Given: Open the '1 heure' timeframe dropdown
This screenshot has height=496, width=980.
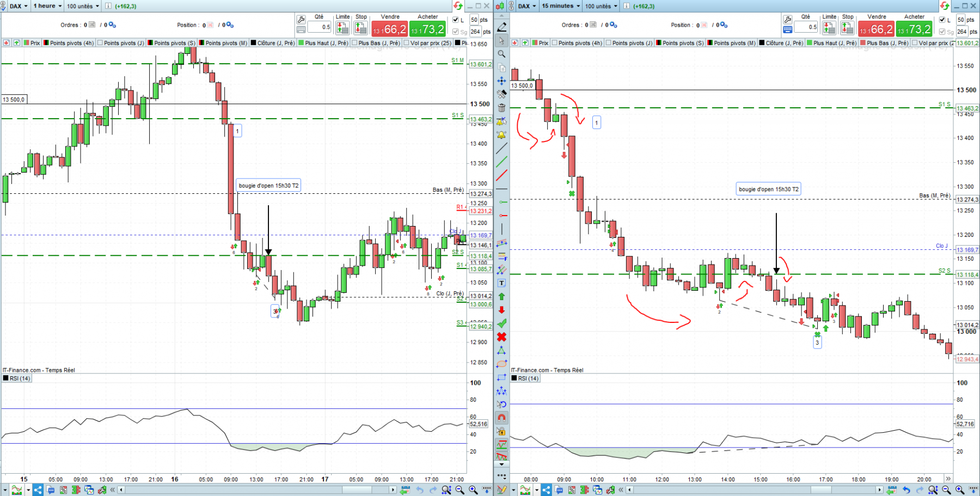Looking at the screenshot, I should (47, 6).
